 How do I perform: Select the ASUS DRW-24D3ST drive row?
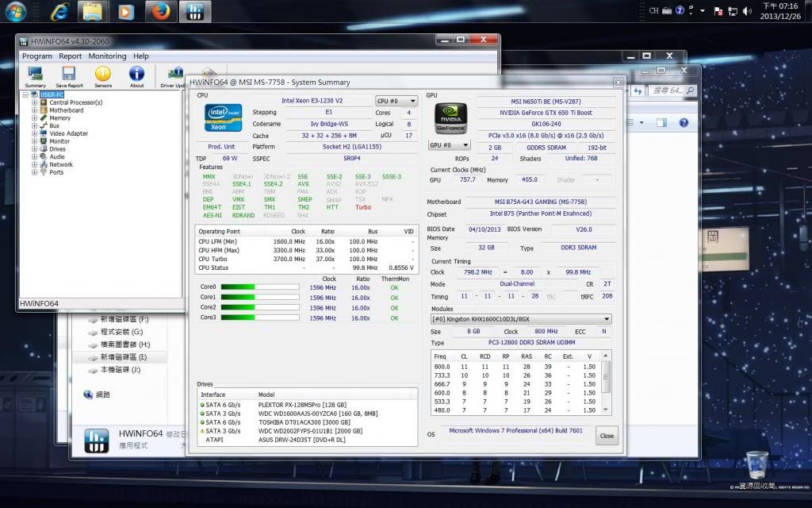point(308,440)
